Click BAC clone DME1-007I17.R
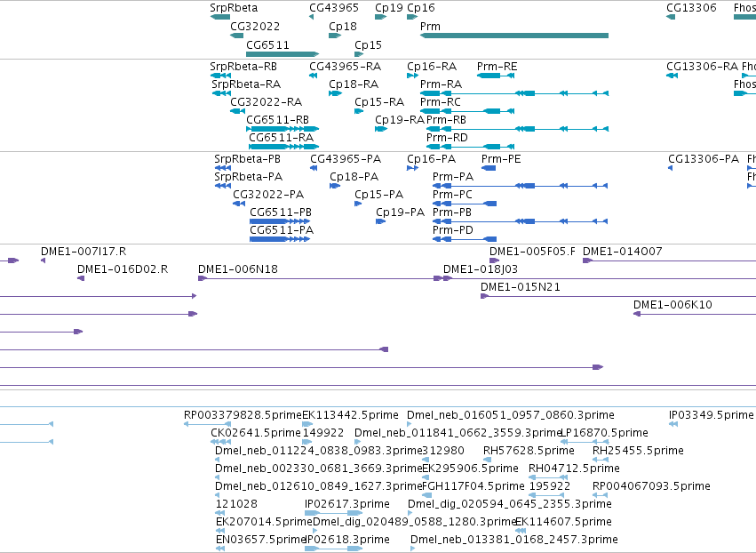Screen dimensions: 756x553 pos(84,252)
